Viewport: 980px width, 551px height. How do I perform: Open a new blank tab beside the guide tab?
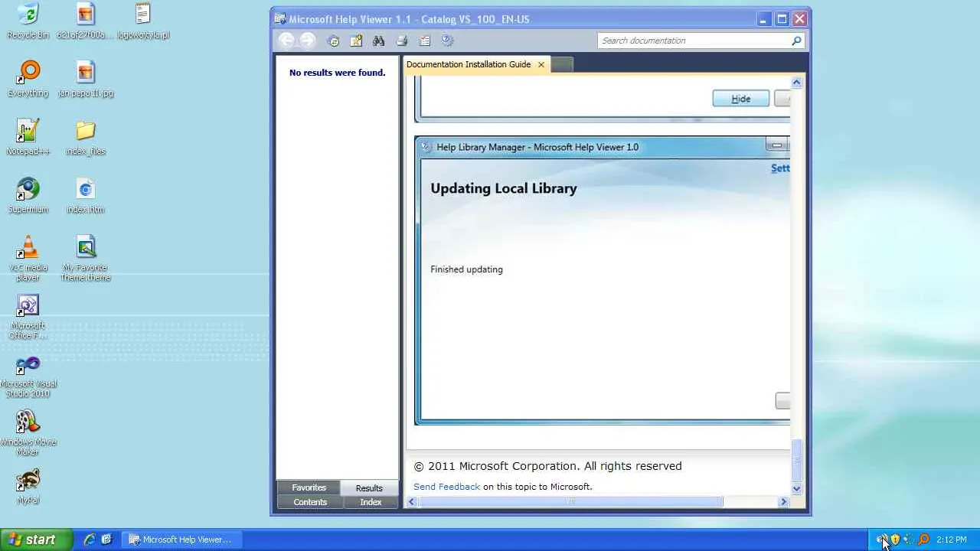[x=562, y=65]
